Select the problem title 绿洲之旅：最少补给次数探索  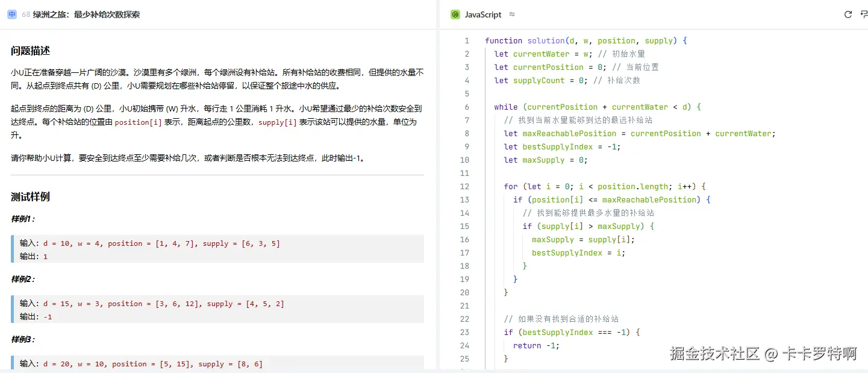[89, 14]
